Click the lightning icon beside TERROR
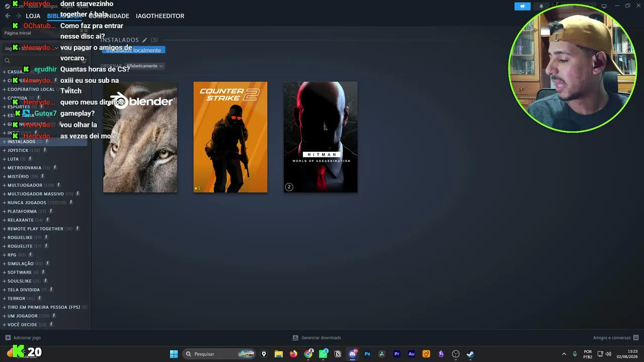644x362 pixels. click(40, 299)
